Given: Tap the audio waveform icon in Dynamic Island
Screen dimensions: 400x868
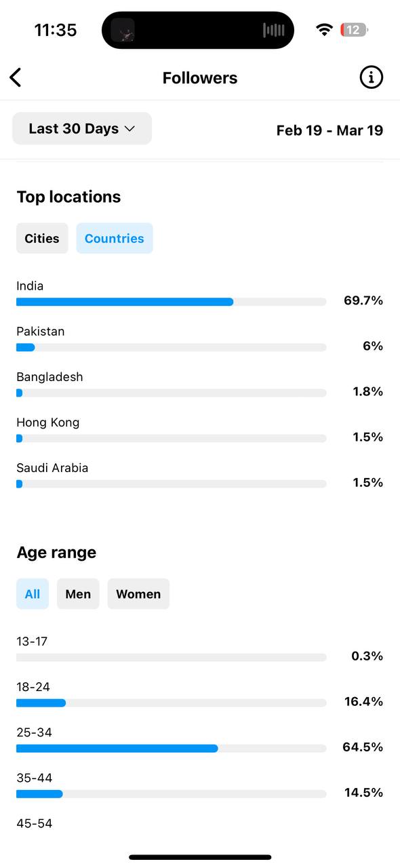Looking at the screenshot, I should (274, 30).
